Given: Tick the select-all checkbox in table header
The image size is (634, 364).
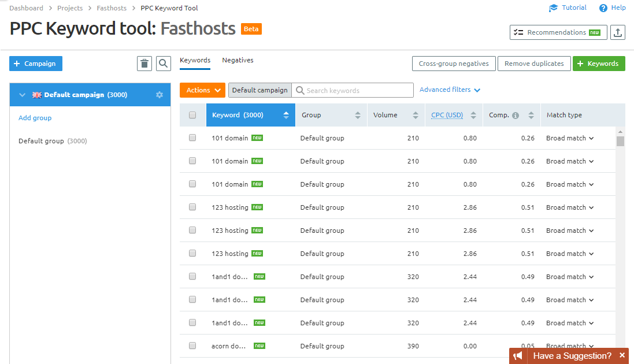Looking at the screenshot, I should tap(192, 115).
